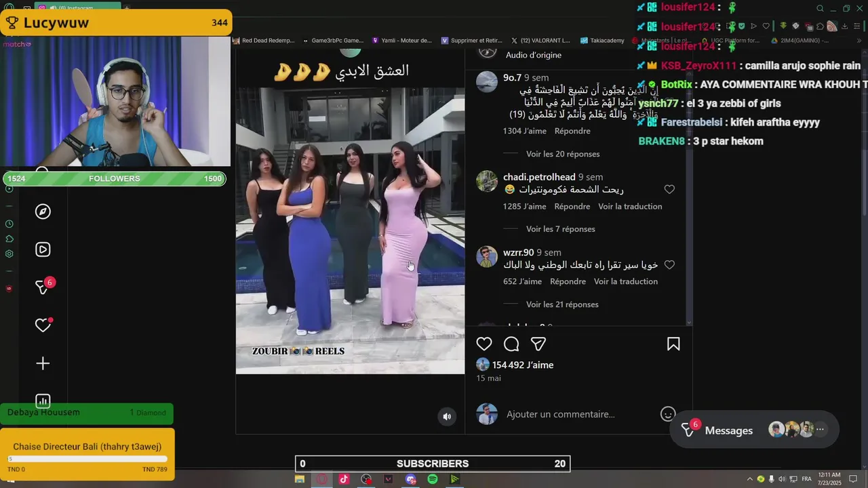Open the (12) VALORANT L... bookmark
Viewport: 868px width, 488px height.
[x=540, y=41]
